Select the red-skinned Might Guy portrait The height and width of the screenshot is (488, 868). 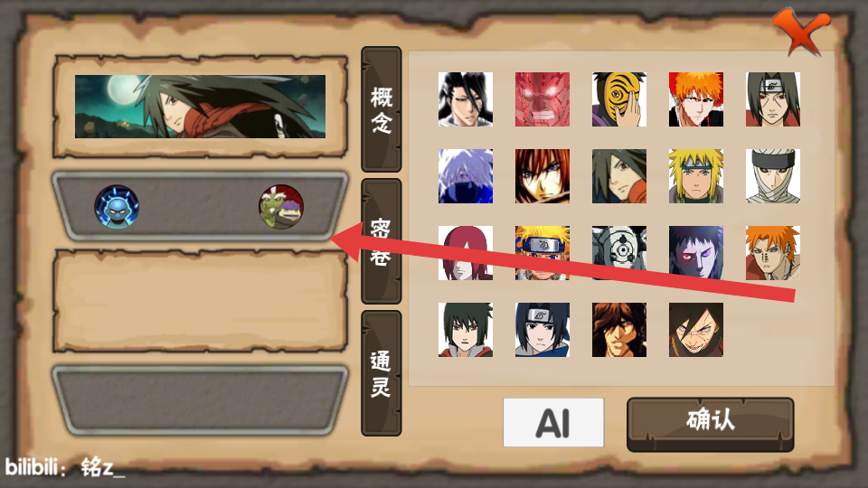coord(542,99)
